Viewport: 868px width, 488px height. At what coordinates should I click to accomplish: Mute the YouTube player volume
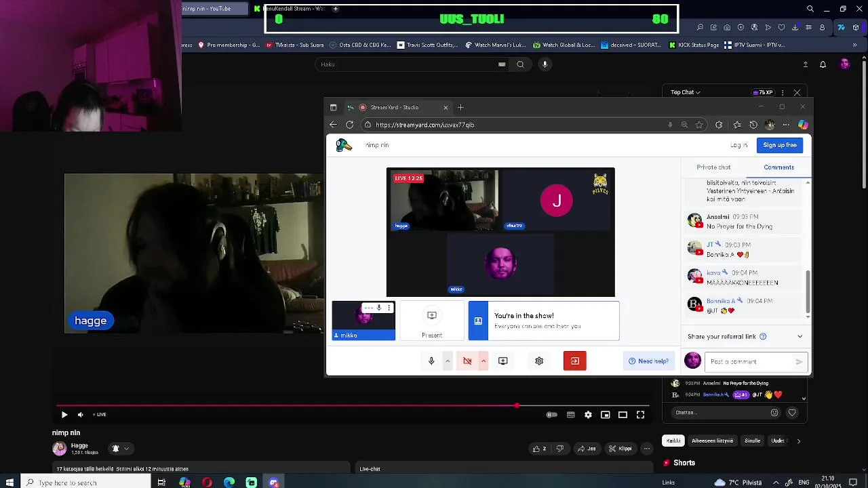[80, 415]
